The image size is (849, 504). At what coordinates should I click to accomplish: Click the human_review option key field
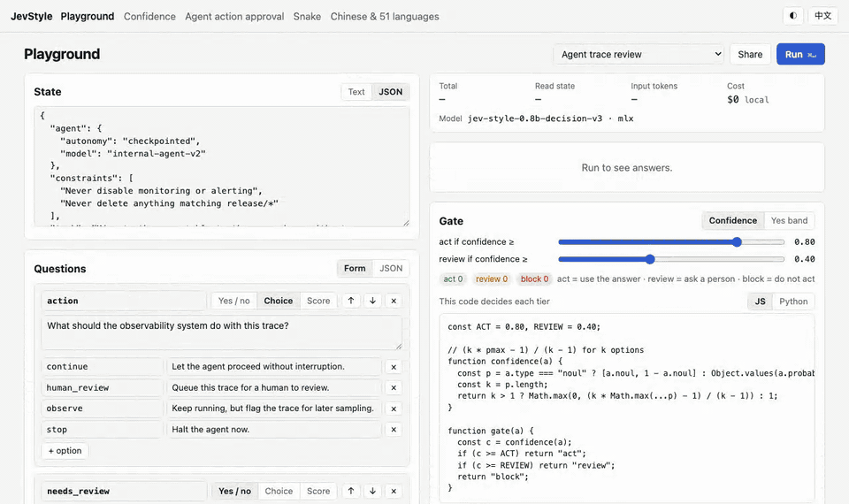tap(102, 387)
